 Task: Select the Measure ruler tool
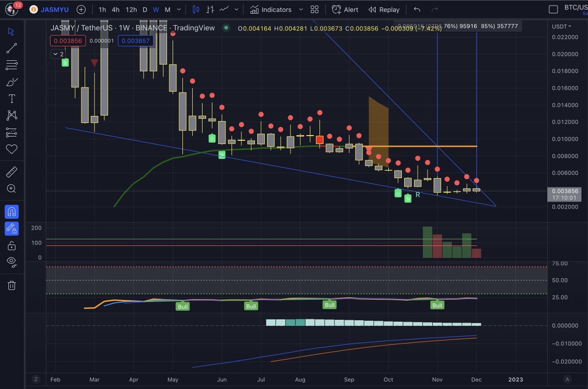(12, 171)
